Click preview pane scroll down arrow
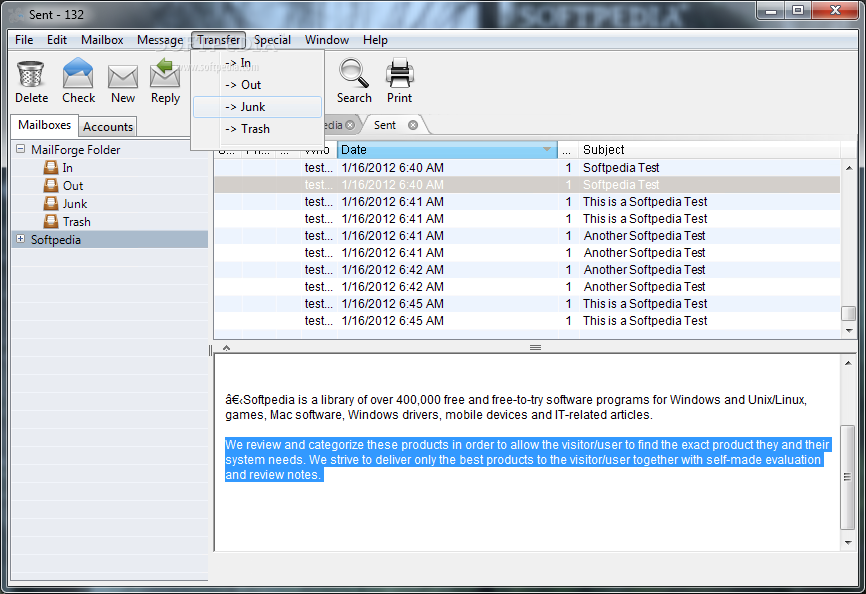This screenshot has height=594, width=866. (x=848, y=543)
